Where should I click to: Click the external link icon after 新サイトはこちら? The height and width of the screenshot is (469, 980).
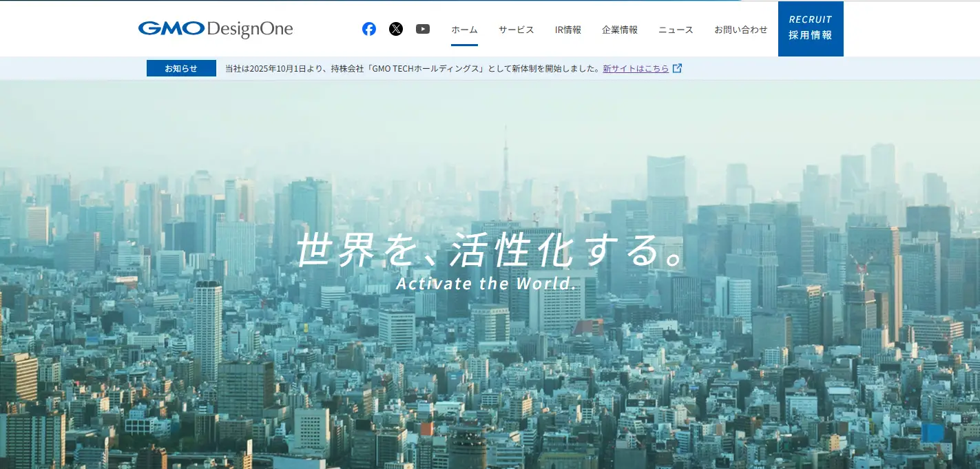tap(678, 68)
